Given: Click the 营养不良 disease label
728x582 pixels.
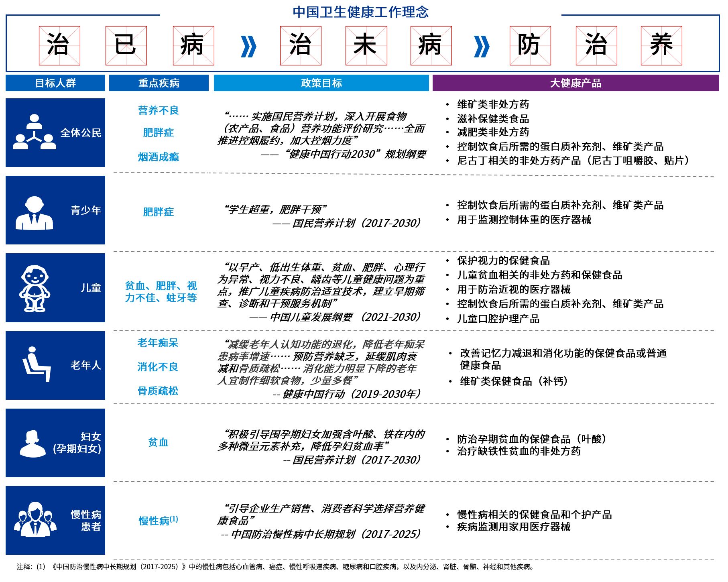Looking at the screenshot, I should pyautogui.click(x=159, y=110).
